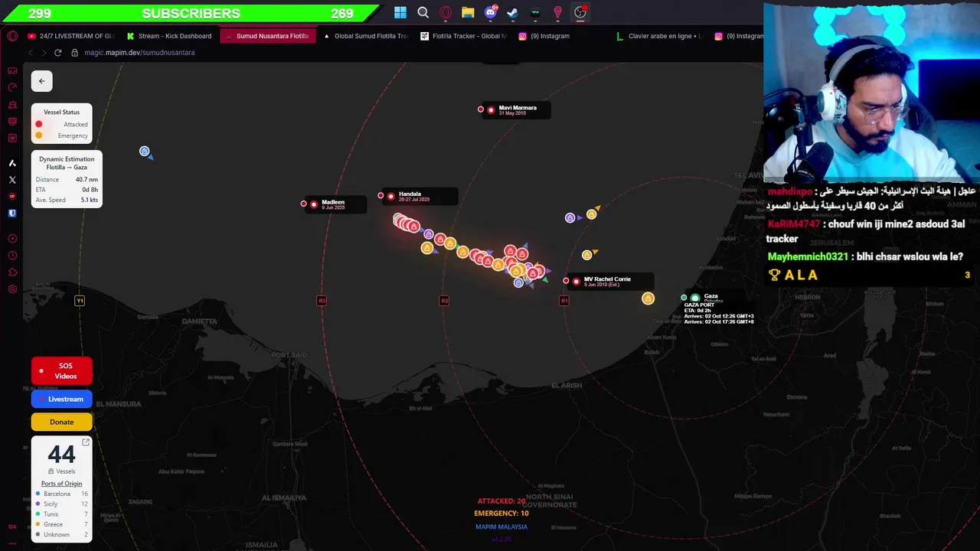Switch to the Flotilla Tracker tab
This screenshot has height=551, width=980.
point(463,36)
